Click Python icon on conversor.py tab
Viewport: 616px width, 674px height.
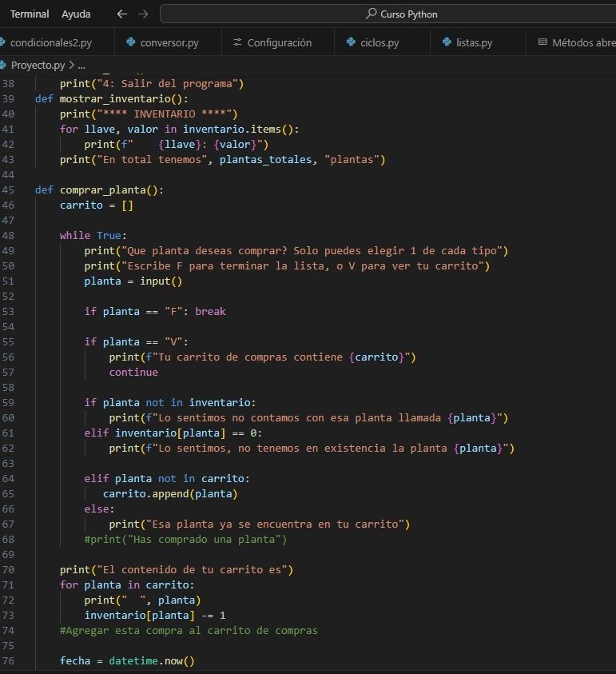pyautogui.click(x=131, y=42)
